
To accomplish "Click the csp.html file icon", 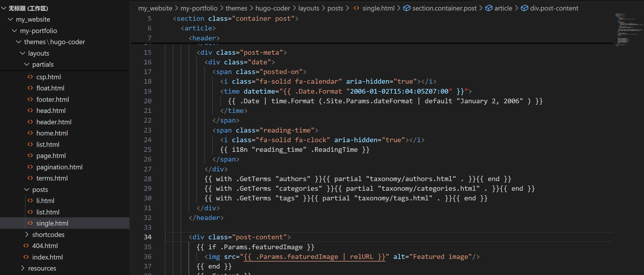I will pyautogui.click(x=30, y=77).
